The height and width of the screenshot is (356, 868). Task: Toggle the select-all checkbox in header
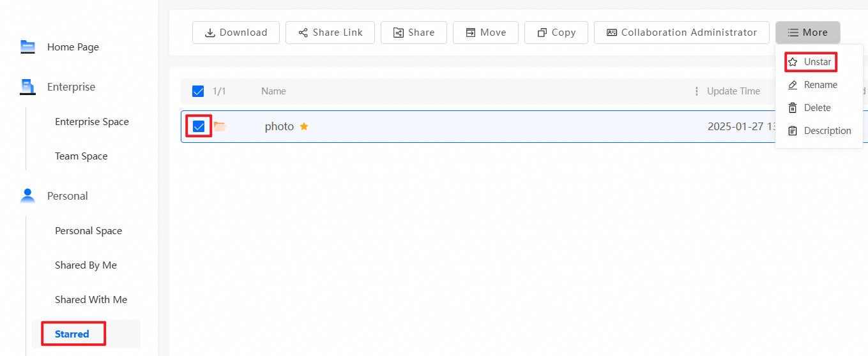click(198, 91)
